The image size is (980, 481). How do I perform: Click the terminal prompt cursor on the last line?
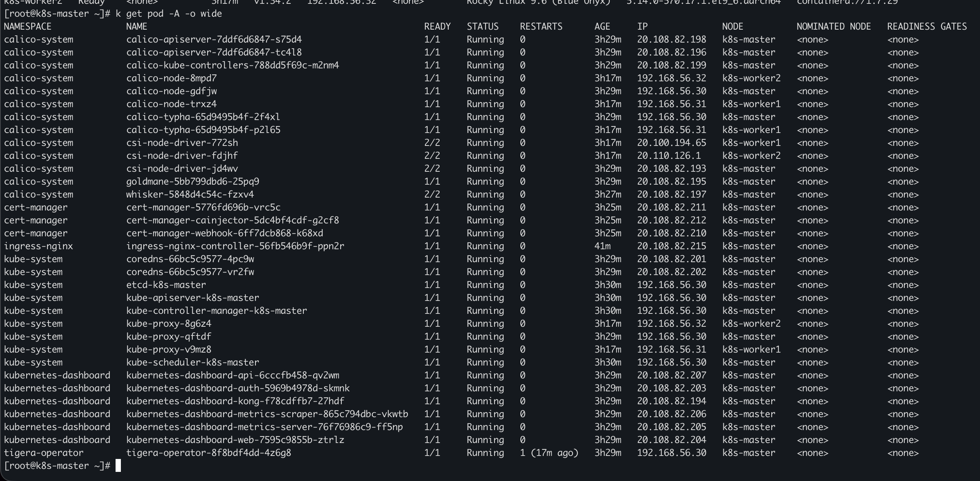[118, 465]
